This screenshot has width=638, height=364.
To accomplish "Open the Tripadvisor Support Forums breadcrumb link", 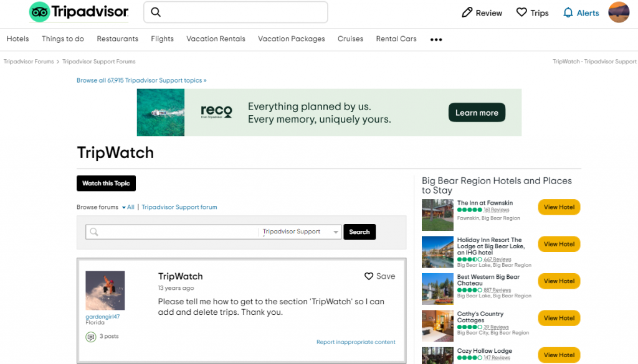I will pos(99,62).
